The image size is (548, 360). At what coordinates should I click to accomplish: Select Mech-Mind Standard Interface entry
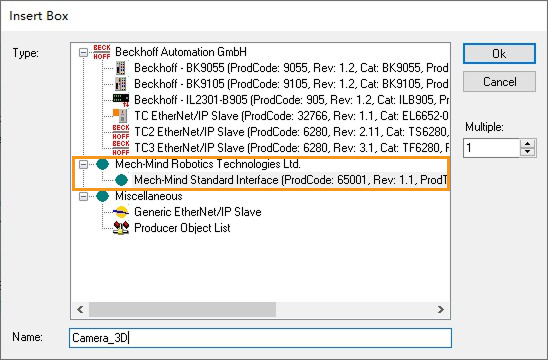pyautogui.click(x=291, y=180)
